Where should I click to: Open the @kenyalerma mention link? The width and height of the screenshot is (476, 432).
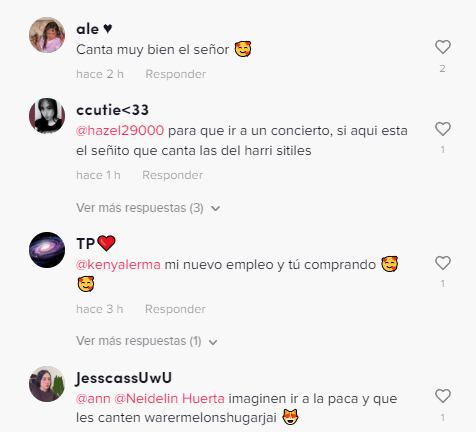[x=118, y=265]
